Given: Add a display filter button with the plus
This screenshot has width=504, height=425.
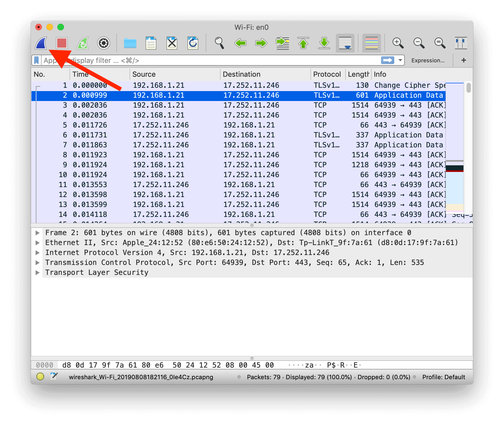Looking at the screenshot, I should pyautogui.click(x=464, y=60).
